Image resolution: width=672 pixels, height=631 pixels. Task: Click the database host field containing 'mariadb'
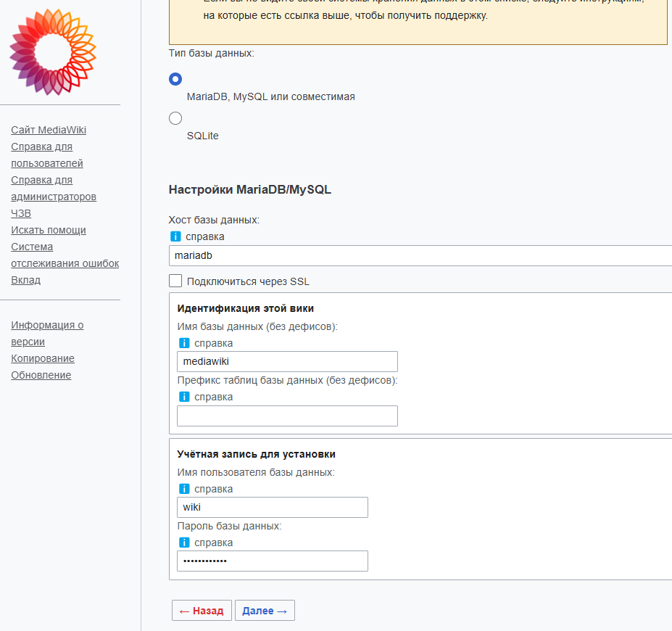(420, 255)
